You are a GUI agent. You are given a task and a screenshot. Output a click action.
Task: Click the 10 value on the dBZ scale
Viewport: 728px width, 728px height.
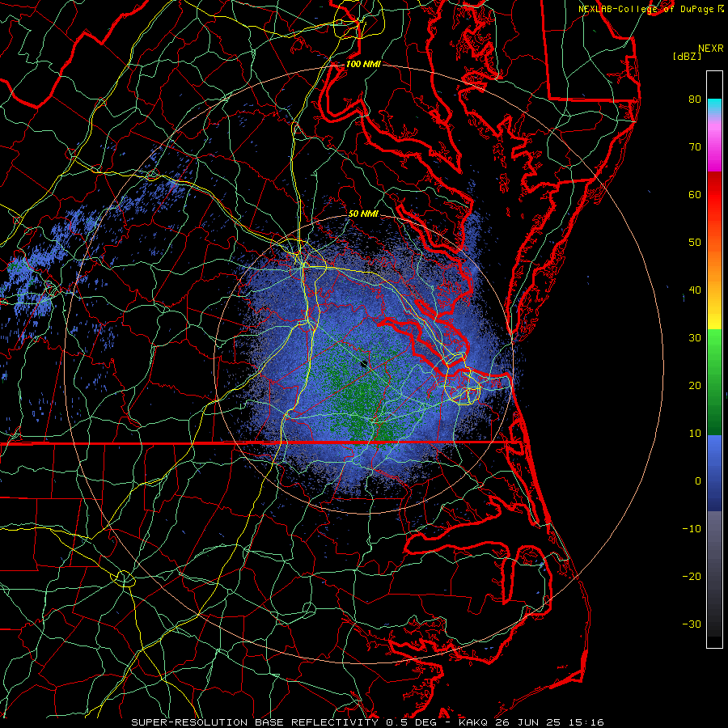tap(695, 434)
